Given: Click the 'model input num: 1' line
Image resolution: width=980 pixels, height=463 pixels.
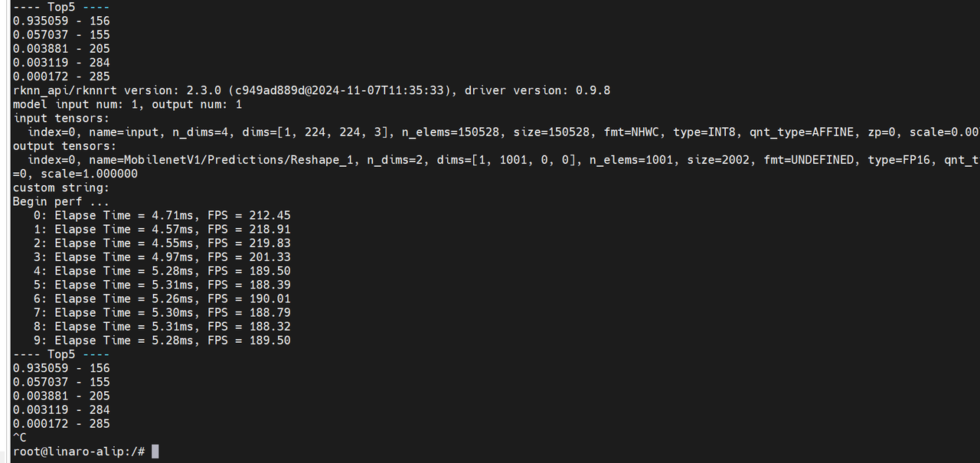Looking at the screenshot, I should pos(128,104).
